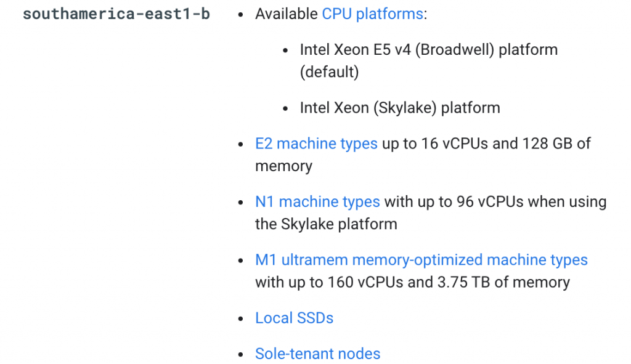Visit M1 ultramem memory-optimized machine types link
631x364 pixels.
point(421,260)
